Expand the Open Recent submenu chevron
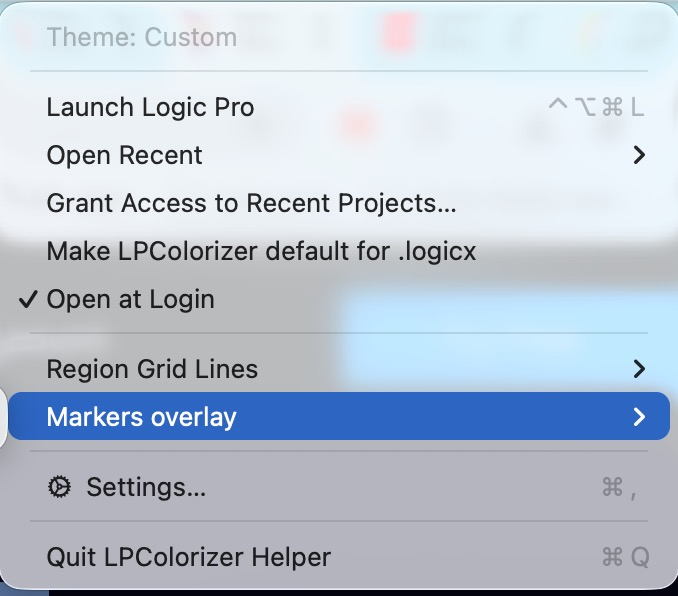 click(x=639, y=155)
